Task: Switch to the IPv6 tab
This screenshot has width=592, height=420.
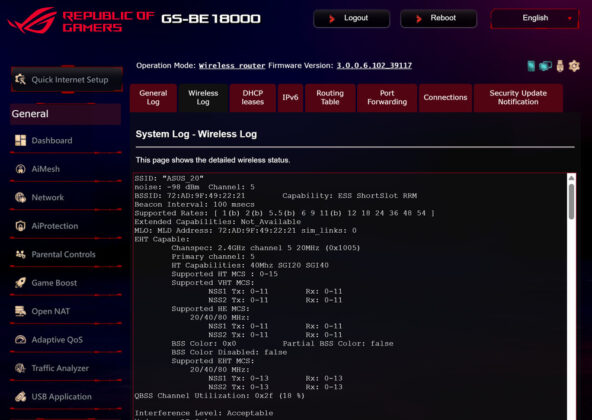Action: point(290,97)
